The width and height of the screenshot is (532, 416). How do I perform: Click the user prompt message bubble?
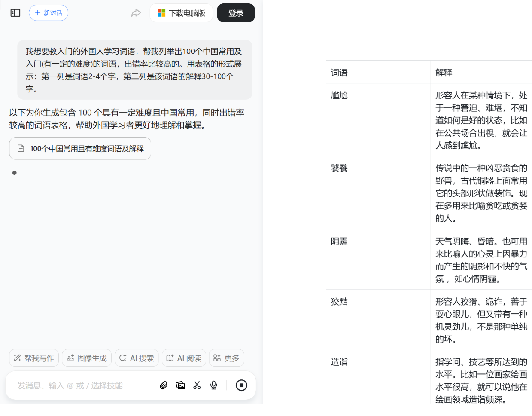(135, 70)
